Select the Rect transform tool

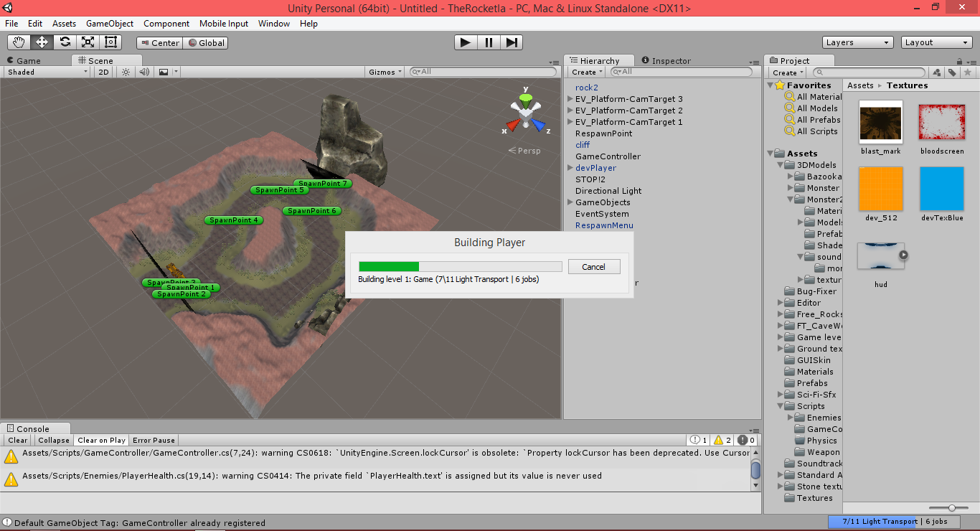(x=110, y=42)
